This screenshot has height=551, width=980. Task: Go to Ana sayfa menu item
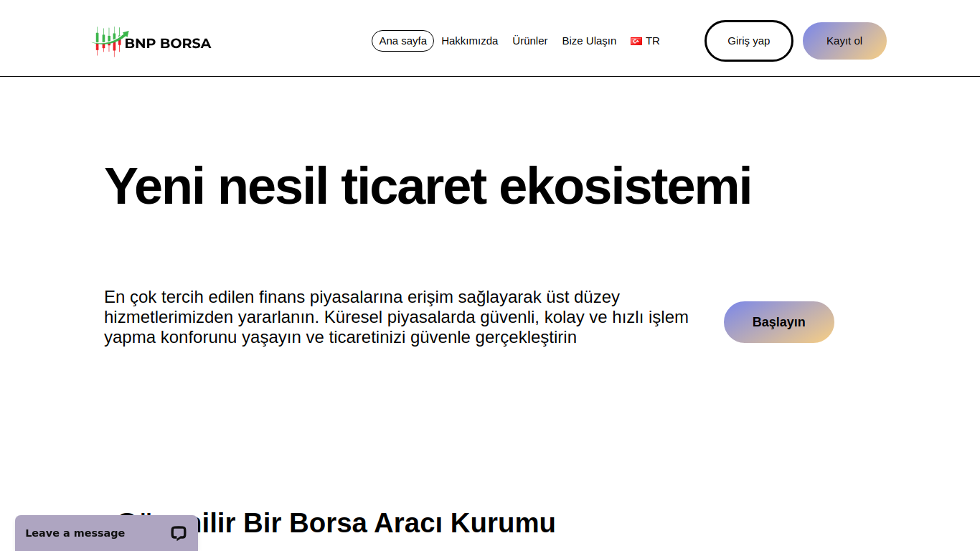[x=402, y=41]
